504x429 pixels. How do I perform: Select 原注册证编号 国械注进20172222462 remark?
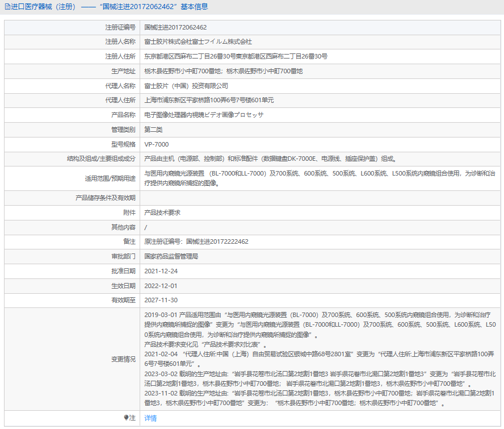click(196, 241)
